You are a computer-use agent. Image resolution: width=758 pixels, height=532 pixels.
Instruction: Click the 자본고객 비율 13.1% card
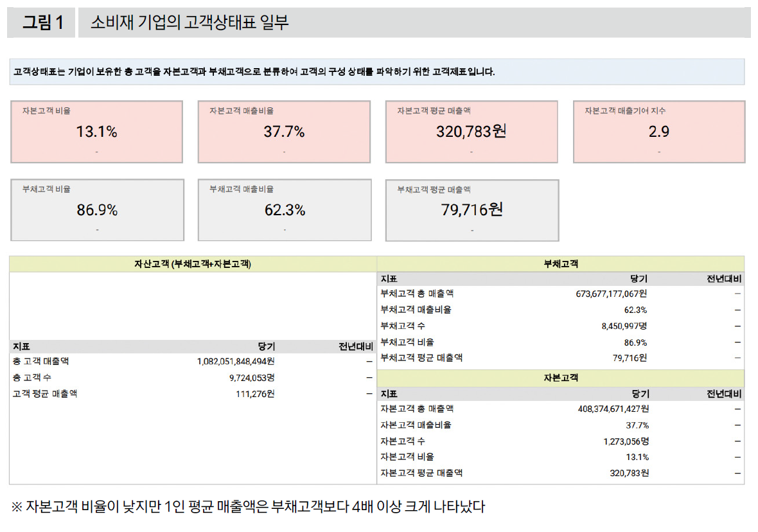[97, 132]
